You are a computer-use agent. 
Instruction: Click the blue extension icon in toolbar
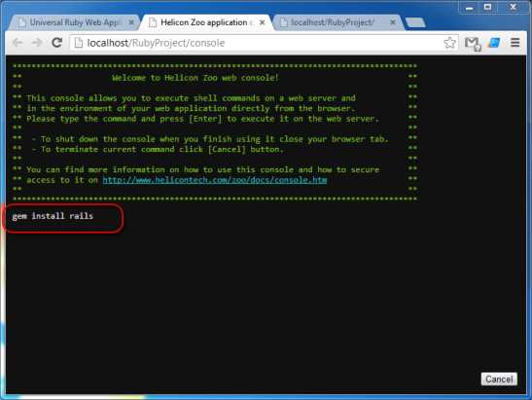point(494,43)
